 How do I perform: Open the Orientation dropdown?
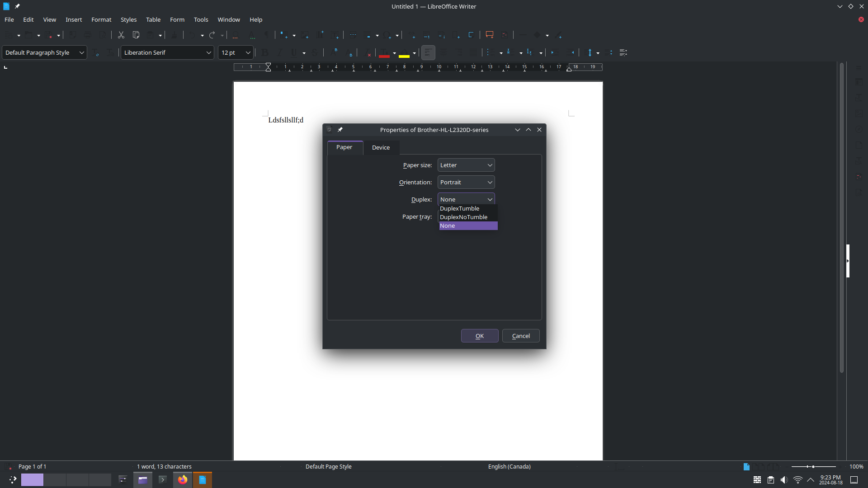pyautogui.click(x=466, y=182)
